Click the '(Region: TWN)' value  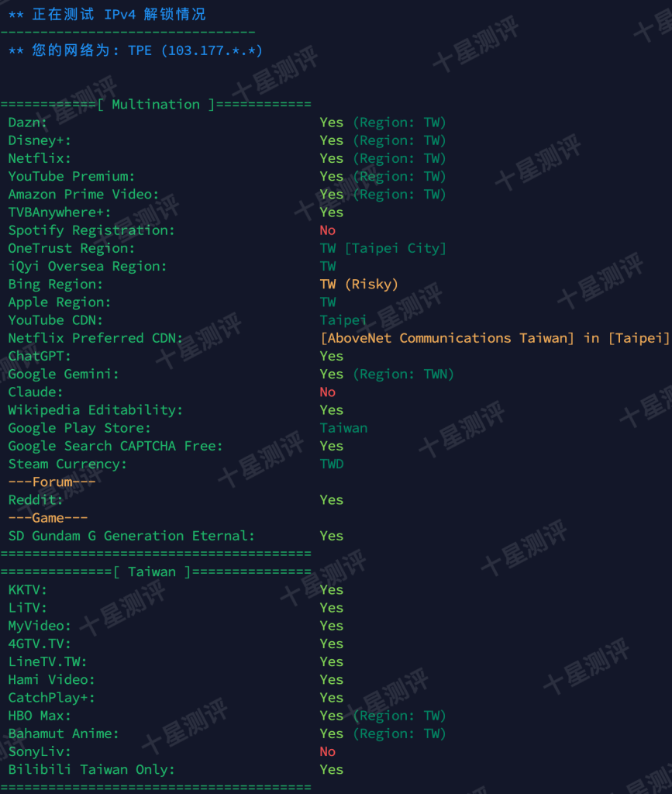(x=403, y=375)
